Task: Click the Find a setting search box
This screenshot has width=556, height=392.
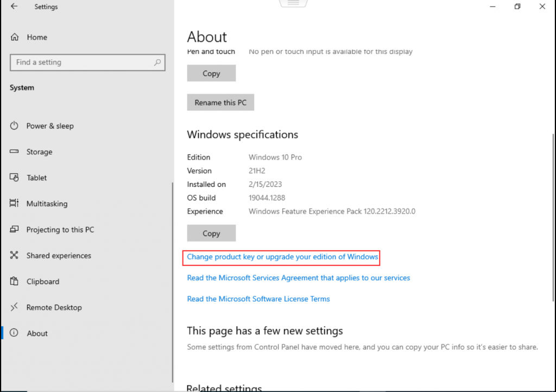Action: [x=87, y=62]
